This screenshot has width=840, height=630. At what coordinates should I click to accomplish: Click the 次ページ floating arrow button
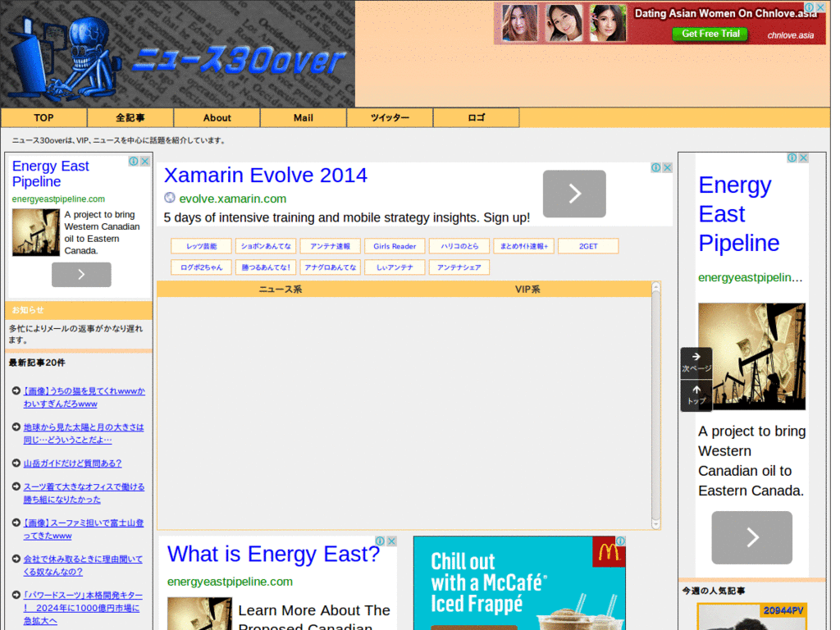(x=696, y=362)
